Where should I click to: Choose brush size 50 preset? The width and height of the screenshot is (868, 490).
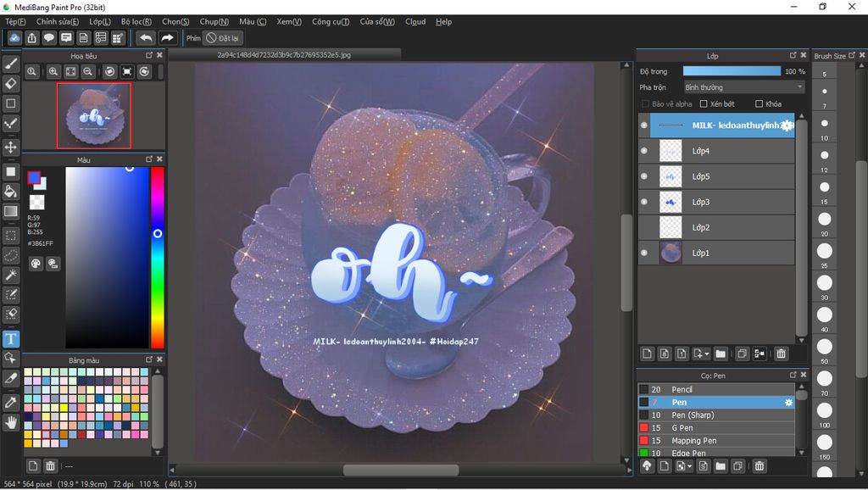[824, 347]
